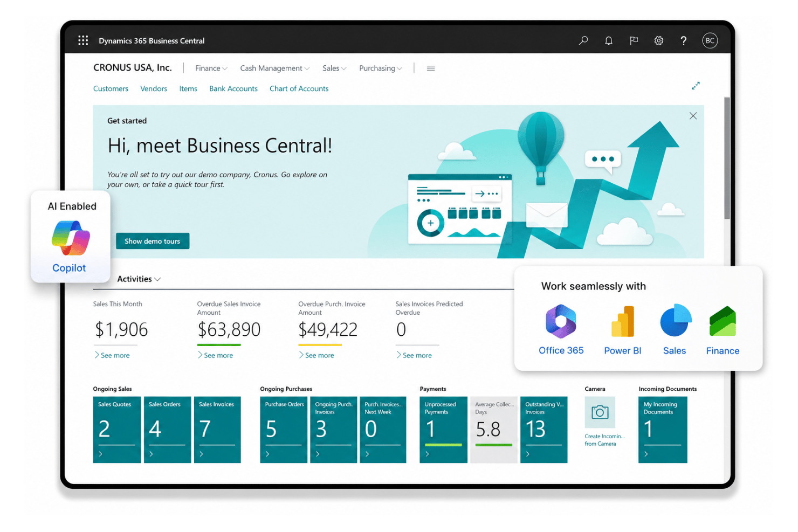Viewport: 798px width, 532px height.
Task: See more under Sales This Month
Action: (x=112, y=355)
